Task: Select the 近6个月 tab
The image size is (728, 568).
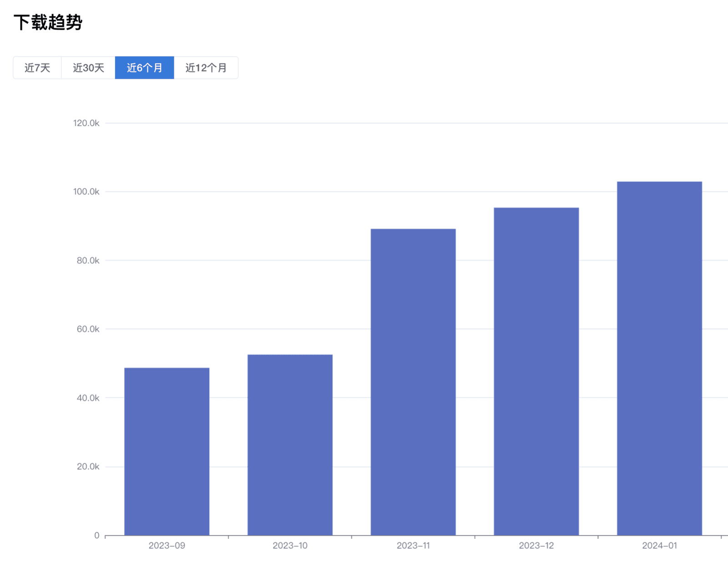Action: (x=144, y=68)
